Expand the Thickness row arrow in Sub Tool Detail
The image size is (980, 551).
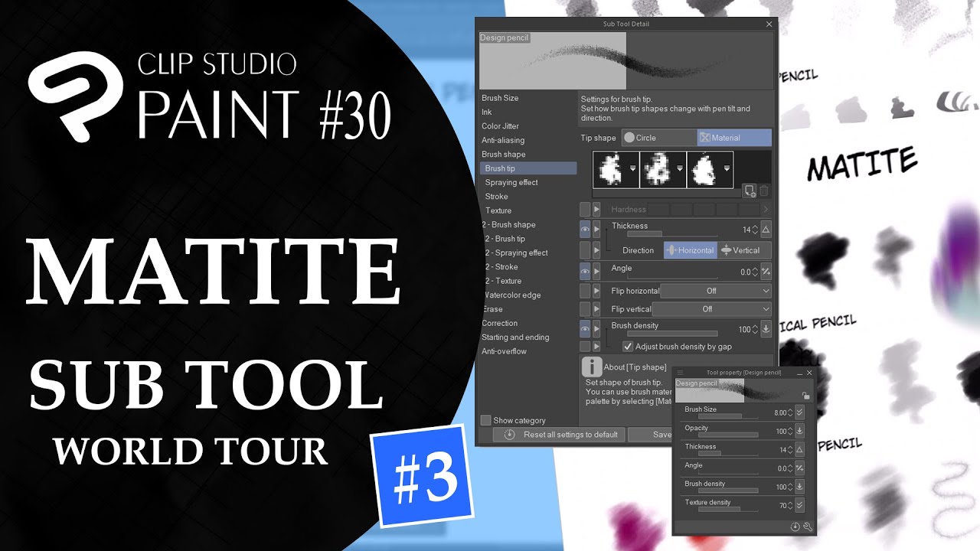point(597,230)
